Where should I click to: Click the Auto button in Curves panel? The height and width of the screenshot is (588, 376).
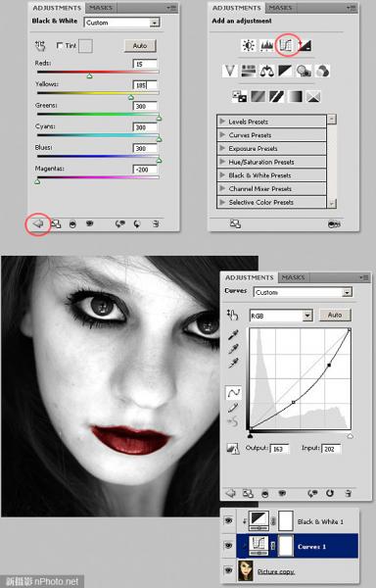[x=335, y=315]
